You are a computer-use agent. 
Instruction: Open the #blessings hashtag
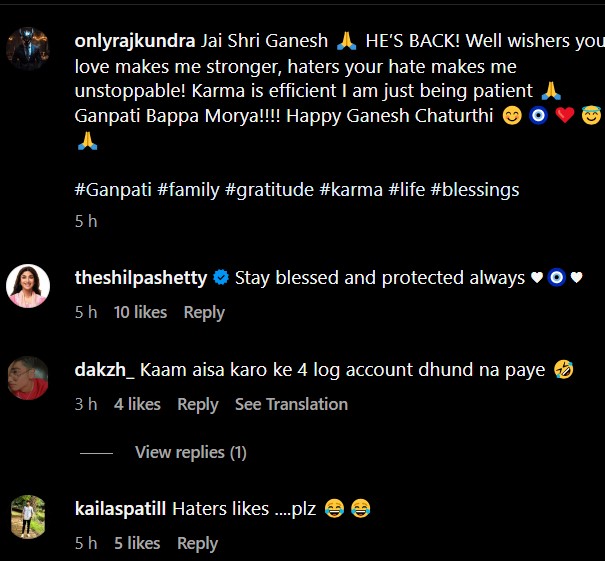pyautogui.click(x=475, y=189)
